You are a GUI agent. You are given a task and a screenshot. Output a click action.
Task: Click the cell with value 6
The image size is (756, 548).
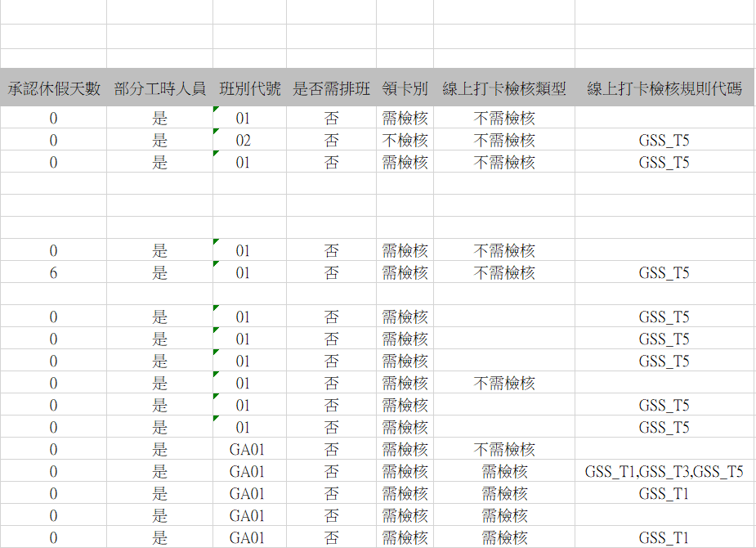(54, 273)
